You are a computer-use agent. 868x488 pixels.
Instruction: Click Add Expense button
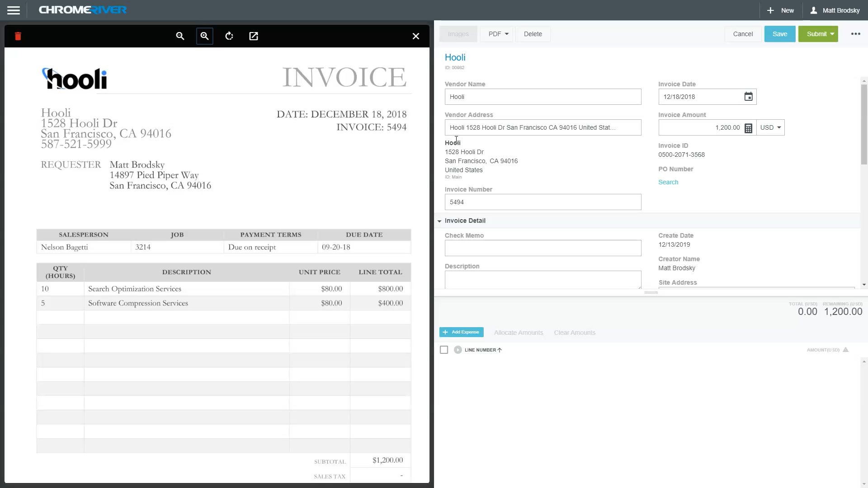[462, 332]
